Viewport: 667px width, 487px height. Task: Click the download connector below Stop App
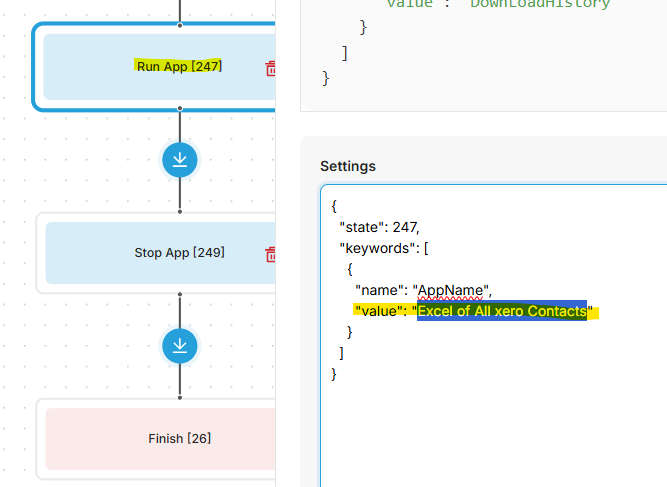click(x=180, y=346)
